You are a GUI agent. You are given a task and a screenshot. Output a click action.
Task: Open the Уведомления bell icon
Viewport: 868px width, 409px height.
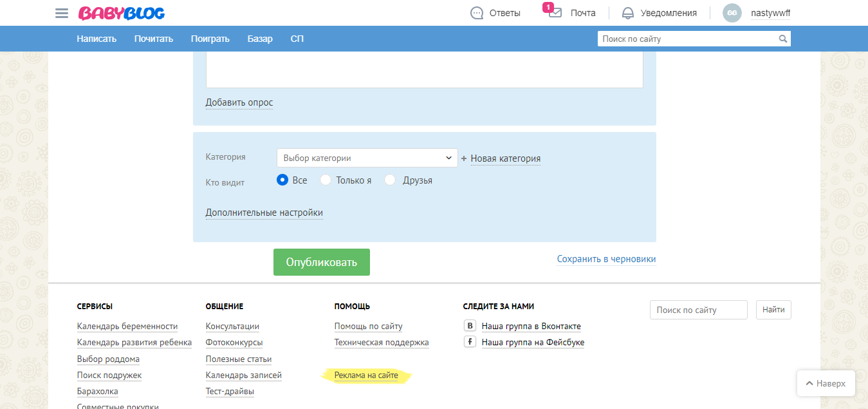(x=626, y=12)
